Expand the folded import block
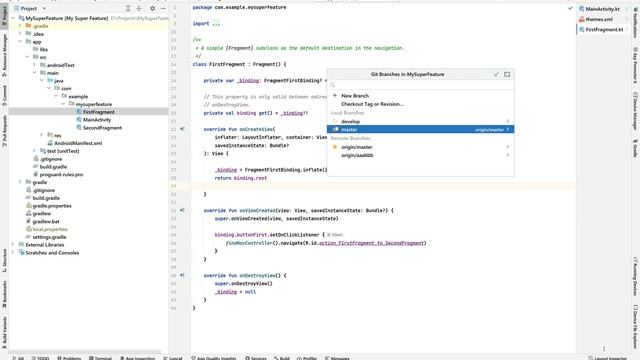 click(x=216, y=24)
